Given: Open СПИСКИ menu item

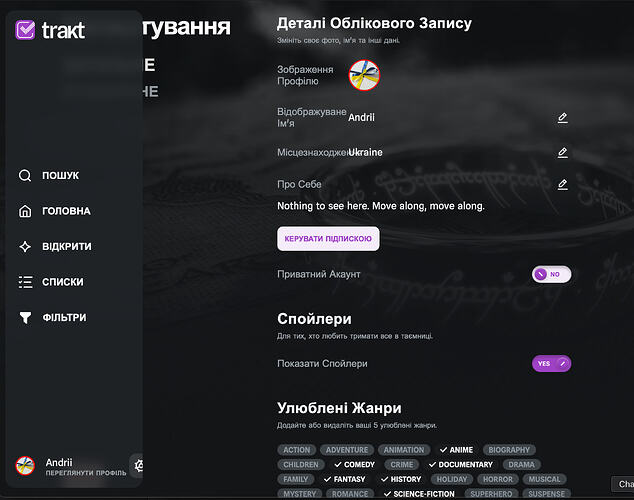Looking at the screenshot, I should 63,282.
